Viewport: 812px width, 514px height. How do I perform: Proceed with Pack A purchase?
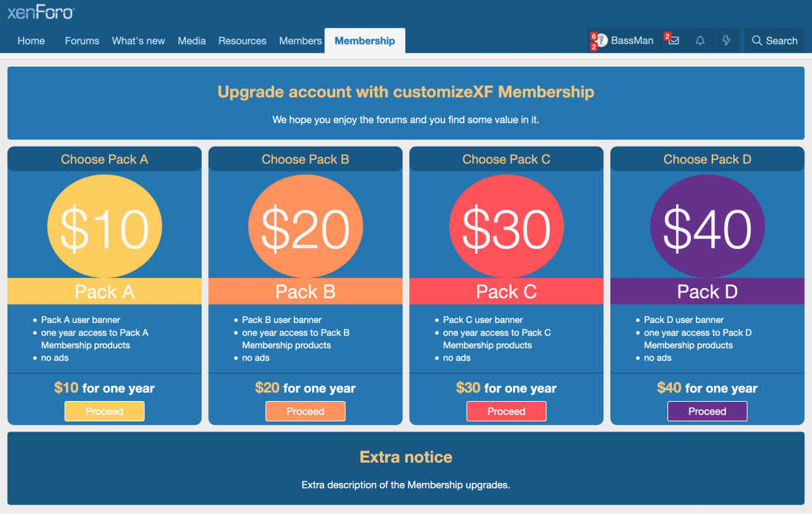[x=105, y=411]
